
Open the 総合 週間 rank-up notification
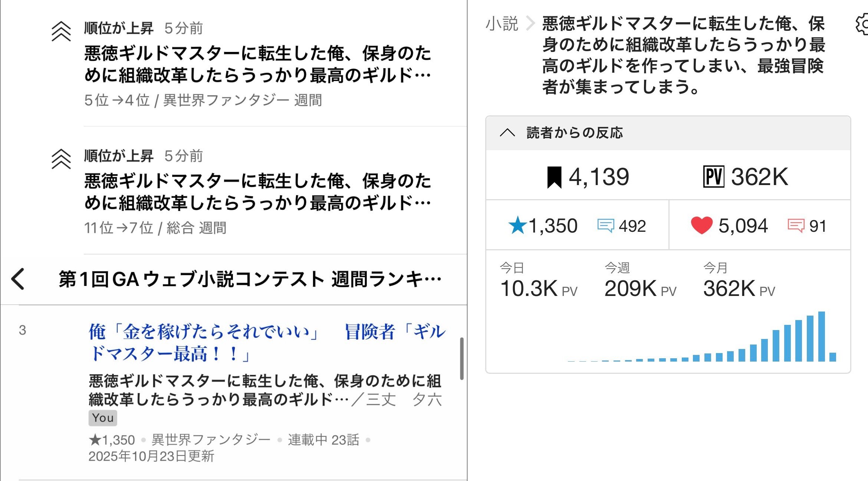[x=257, y=191]
